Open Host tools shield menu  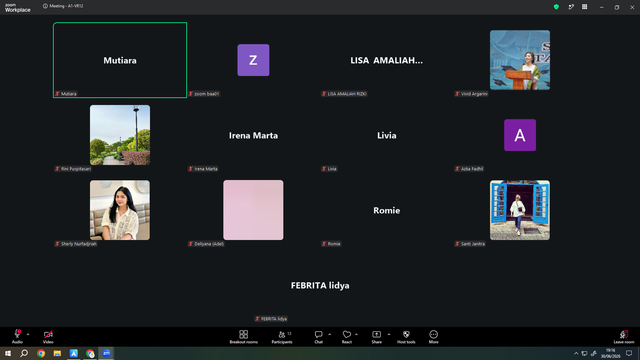pos(406,337)
